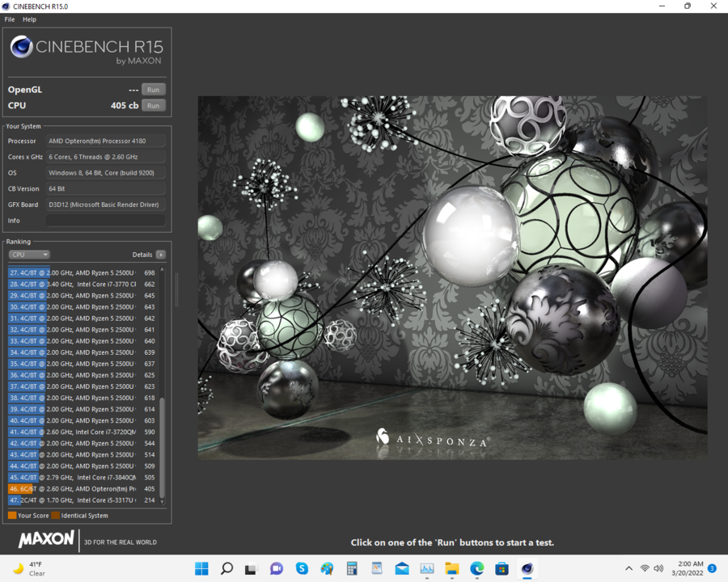This screenshot has width=728, height=582.
Task: Show hidden icons in the system tray
Action: click(x=629, y=568)
